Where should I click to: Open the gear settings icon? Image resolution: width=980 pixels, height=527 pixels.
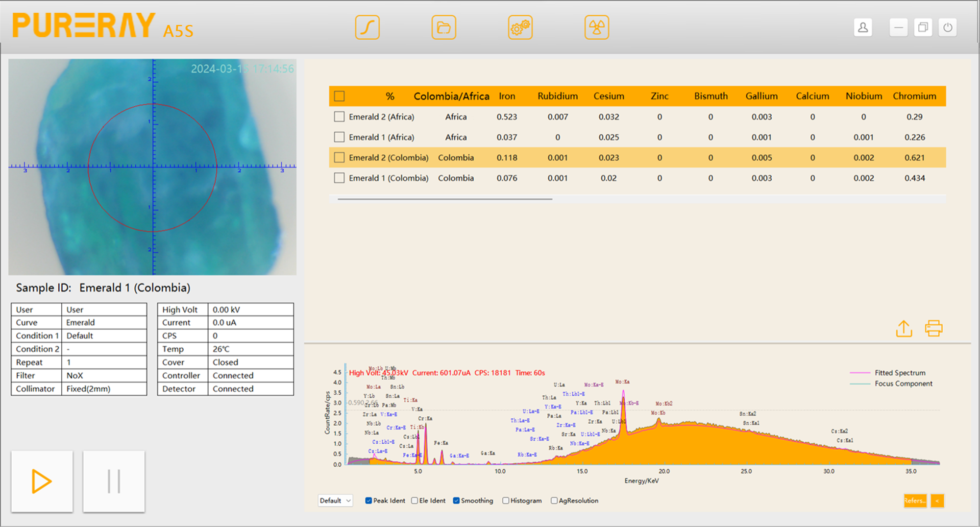pyautogui.click(x=520, y=27)
